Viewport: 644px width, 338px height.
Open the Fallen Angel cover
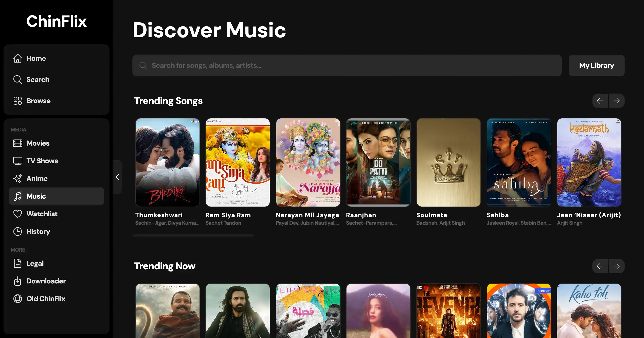(x=378, y=311)
